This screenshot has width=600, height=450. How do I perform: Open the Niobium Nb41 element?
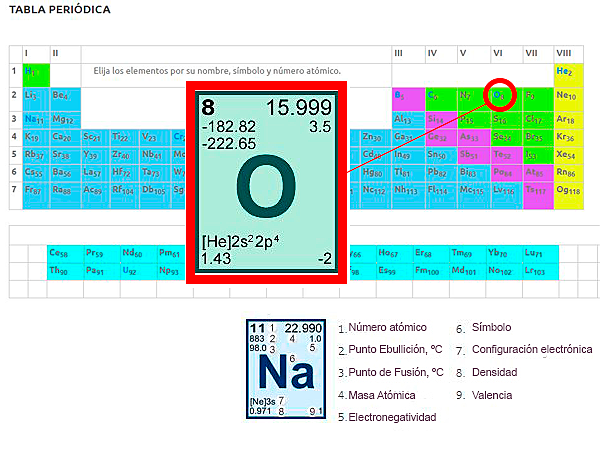[155, 156]
